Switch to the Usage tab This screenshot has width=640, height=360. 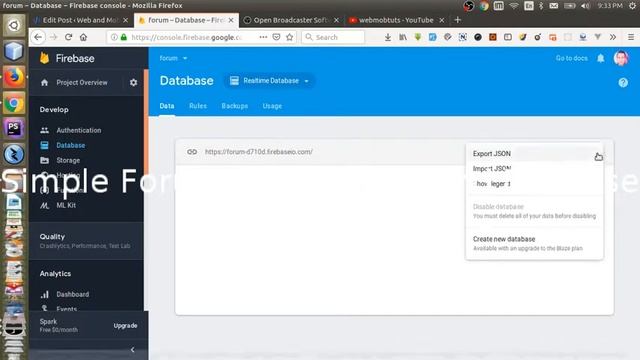(272, 106)
